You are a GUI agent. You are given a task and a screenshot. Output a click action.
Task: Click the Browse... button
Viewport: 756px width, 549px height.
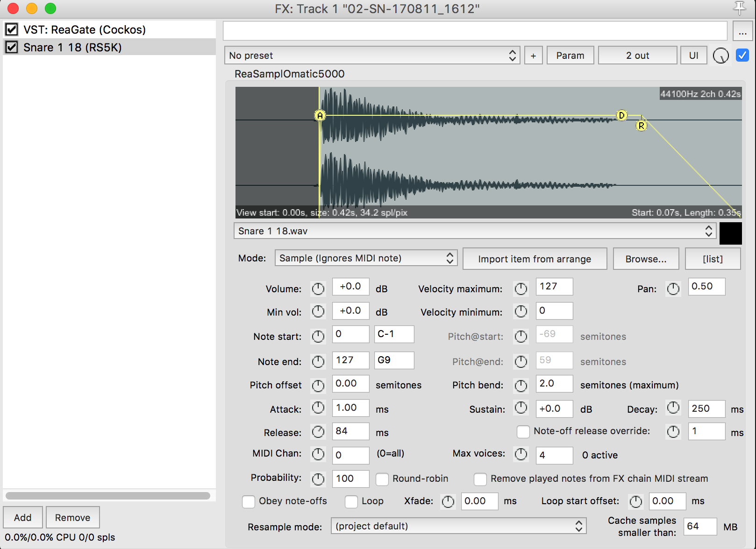(x=646, y=259)
